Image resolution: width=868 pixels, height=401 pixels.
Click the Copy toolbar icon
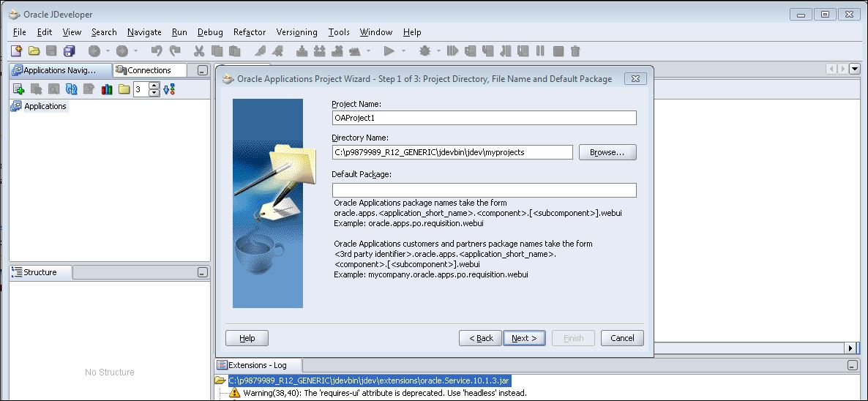click(217, 51)
